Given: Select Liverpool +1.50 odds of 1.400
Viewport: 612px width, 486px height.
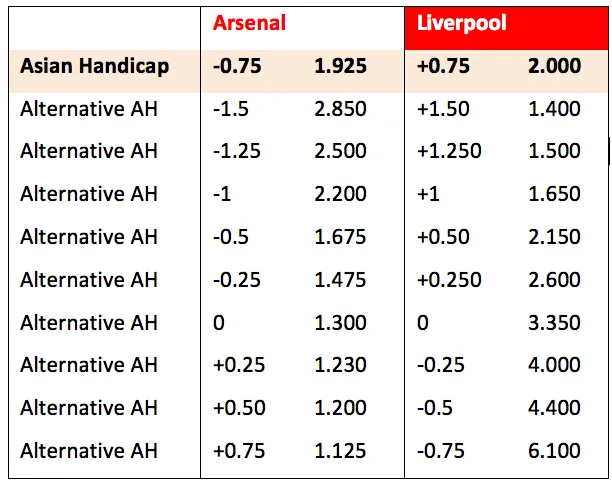Looking at the screenshot, I should pyautogui.click(x=555, y=108).
